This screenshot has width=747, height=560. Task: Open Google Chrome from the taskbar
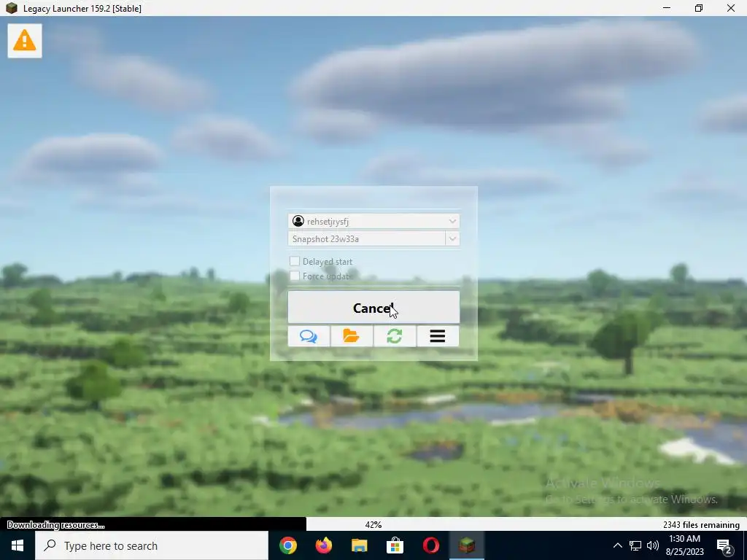click(x=288, y=545)
